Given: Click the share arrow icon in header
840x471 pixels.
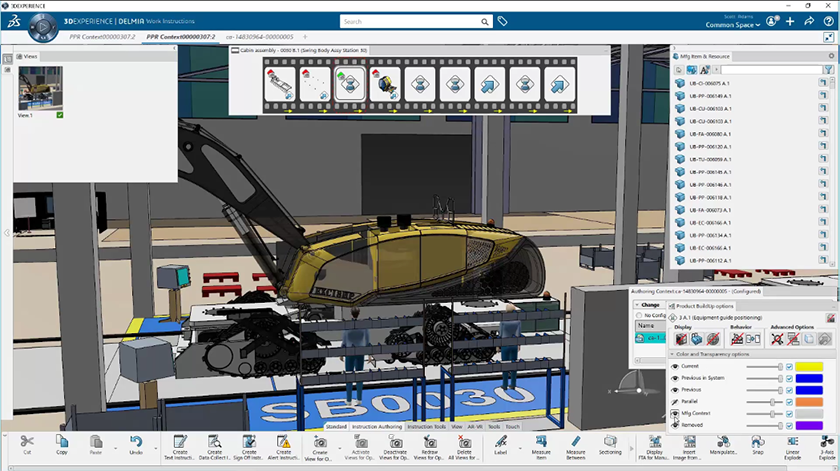Looking at the screenshot, I should click(809, 21).
